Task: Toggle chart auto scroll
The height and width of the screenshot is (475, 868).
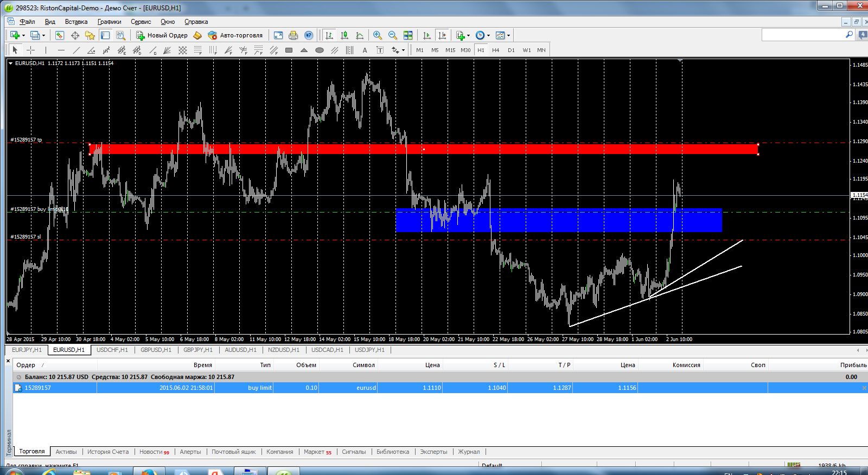Action: click(427, 35)
